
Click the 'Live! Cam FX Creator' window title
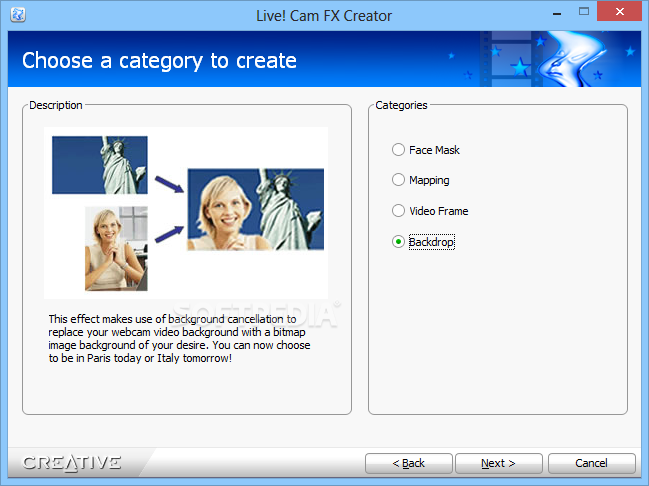(x=324, y=16)
